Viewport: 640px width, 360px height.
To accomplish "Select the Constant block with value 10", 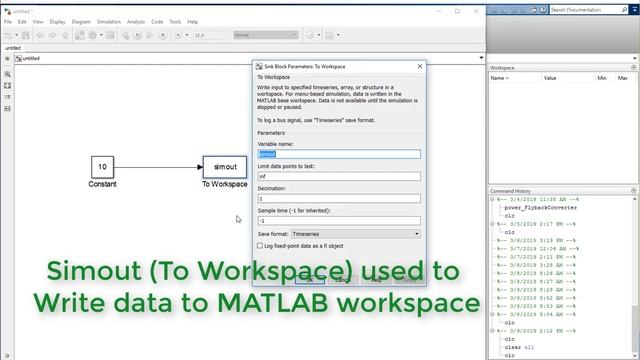I will (102, 167).
